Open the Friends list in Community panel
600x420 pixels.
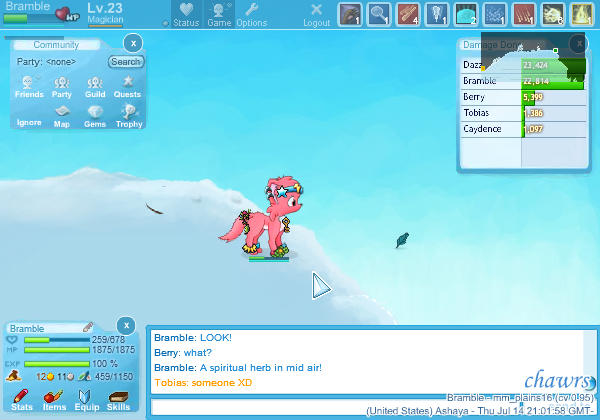point(29,86)
